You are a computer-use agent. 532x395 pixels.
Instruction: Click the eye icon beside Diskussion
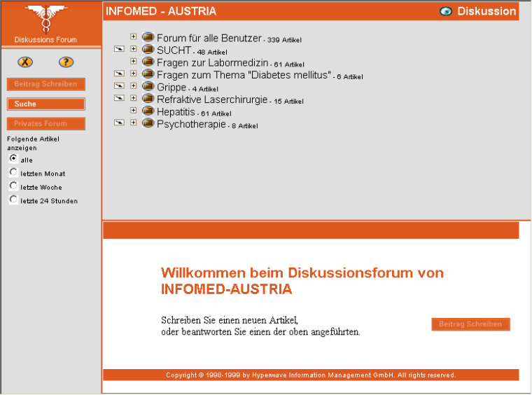(x=446, y=11)
